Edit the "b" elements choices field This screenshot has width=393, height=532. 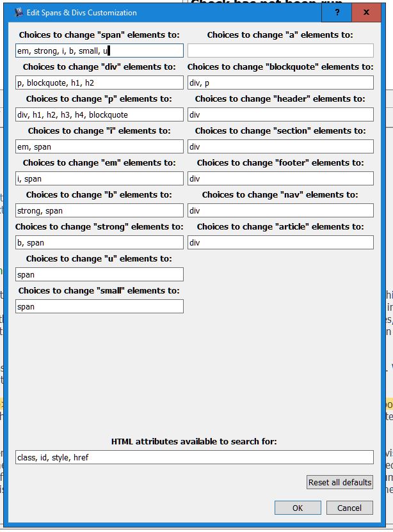(99, 210)
